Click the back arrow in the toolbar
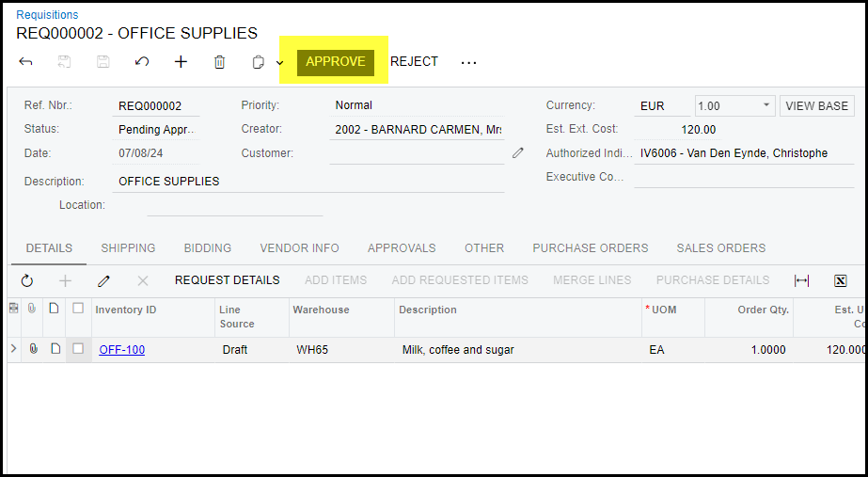Viewport: 868px width, 477px height. click(x=25, y=62)
